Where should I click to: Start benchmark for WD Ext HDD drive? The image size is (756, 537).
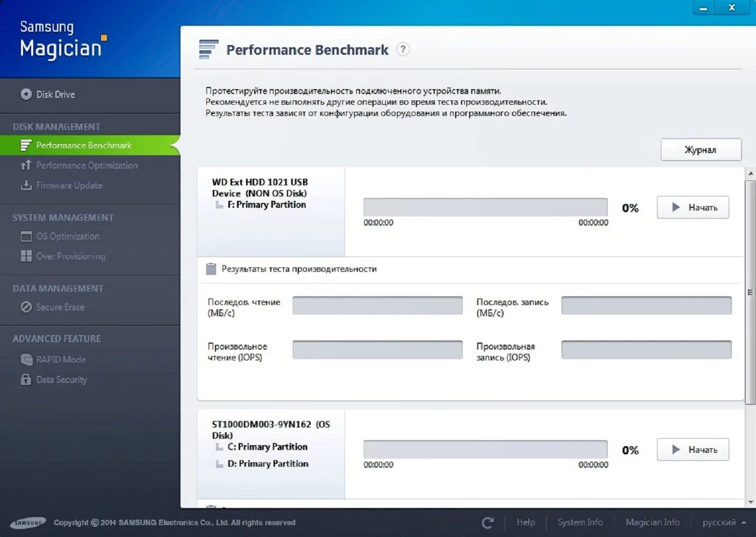point(693,207)
